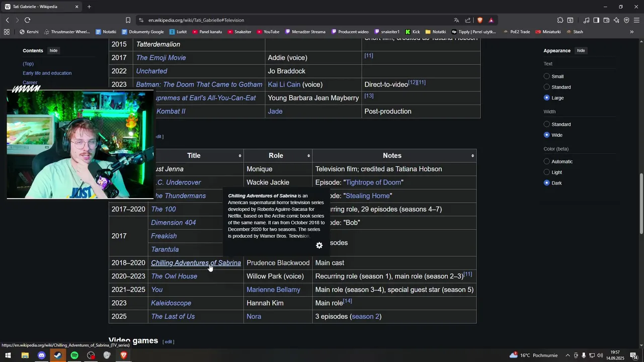The image size is (644, 362).
Task: Toggle the browser sidebar panel icon
Action: [x=596, y=20]
